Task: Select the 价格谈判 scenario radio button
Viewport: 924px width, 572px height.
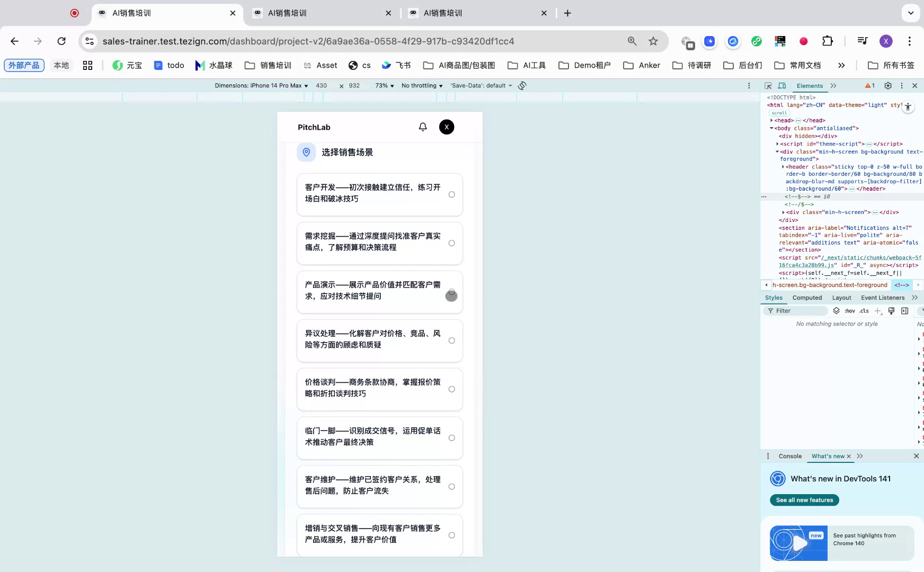Action: (x=452, y=389)
